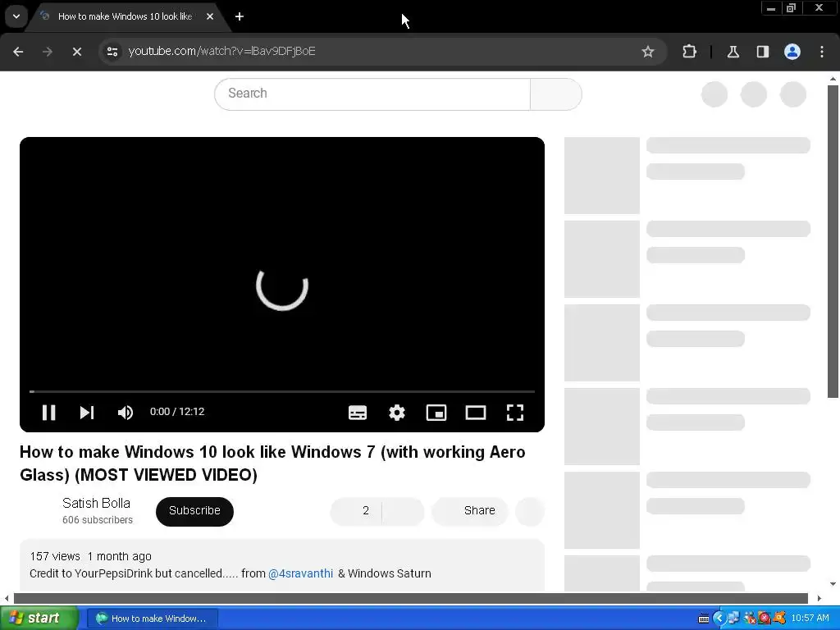This screenshot has width=840, height=630.
Task: Toggle the browser side panel
Action: 762,52
